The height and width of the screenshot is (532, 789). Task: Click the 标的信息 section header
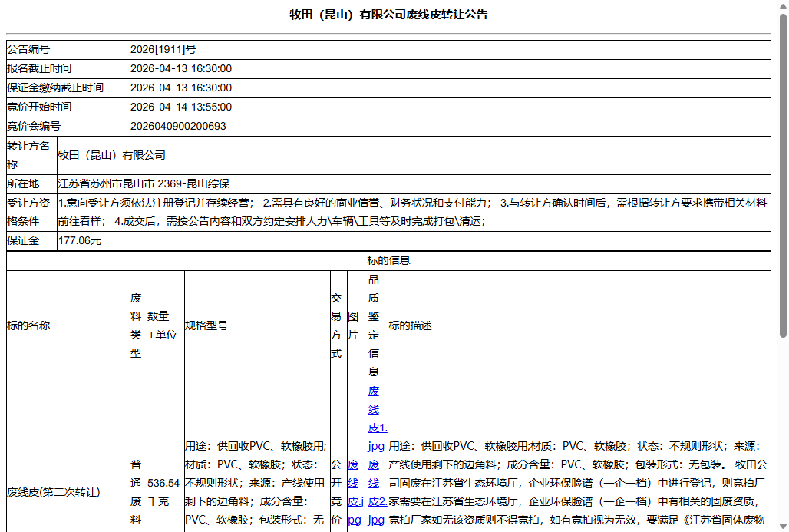388,261
